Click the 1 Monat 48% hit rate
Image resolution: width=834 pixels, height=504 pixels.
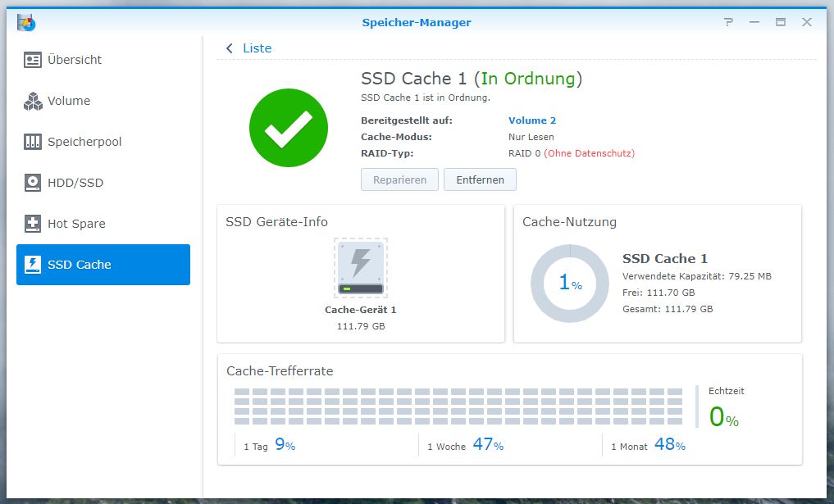(x=649, y=445)
